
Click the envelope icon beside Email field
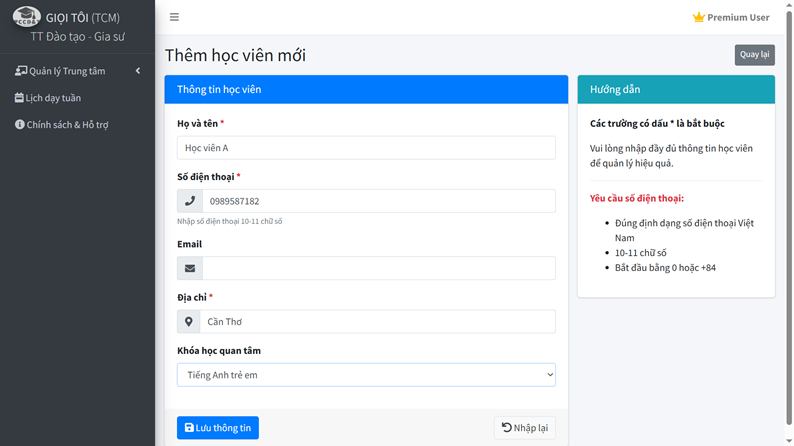(190, 268)
